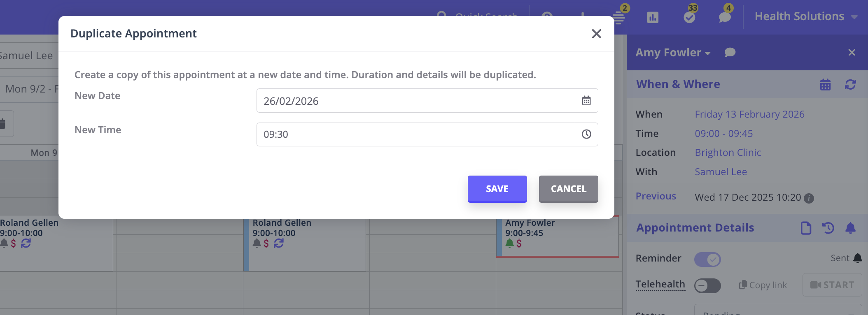Open the reports chart icon in top bar

pos(653,17)
